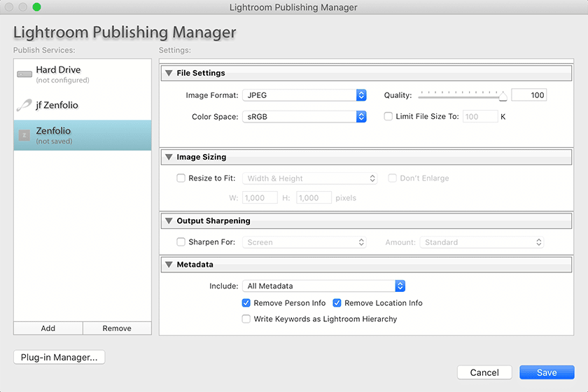Select the Hard Drive publish service
Screen dimensions: 588x392
click(83, 74)
